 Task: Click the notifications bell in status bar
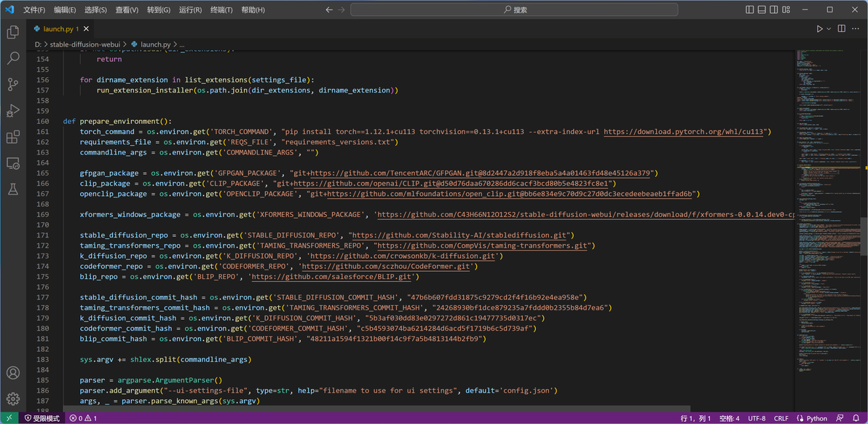click(856, 418)
